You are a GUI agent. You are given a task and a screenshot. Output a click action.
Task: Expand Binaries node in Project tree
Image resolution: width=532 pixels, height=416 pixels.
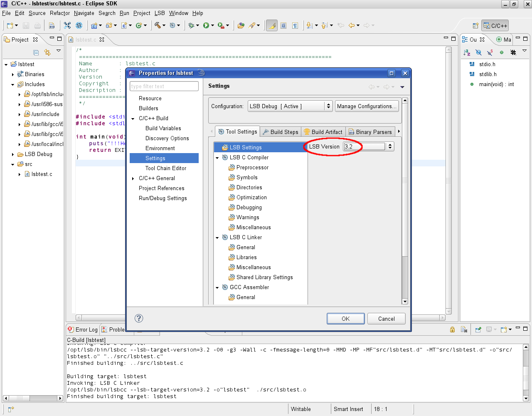pos(12,74)
